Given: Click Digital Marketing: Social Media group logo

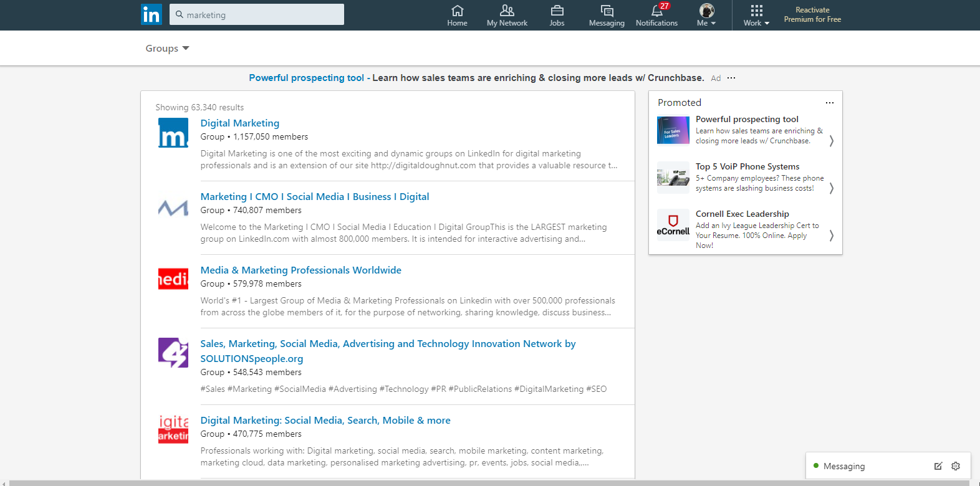Looking at the screenshot, I should [173, 429].
